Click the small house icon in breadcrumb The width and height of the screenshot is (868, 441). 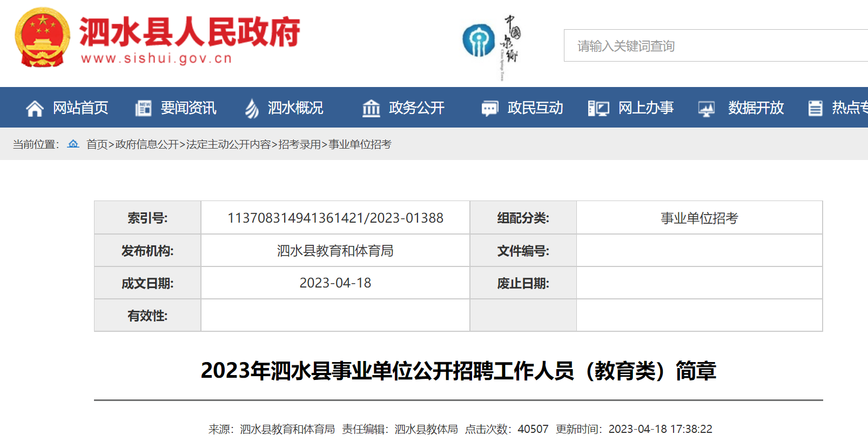click(73, 144)
